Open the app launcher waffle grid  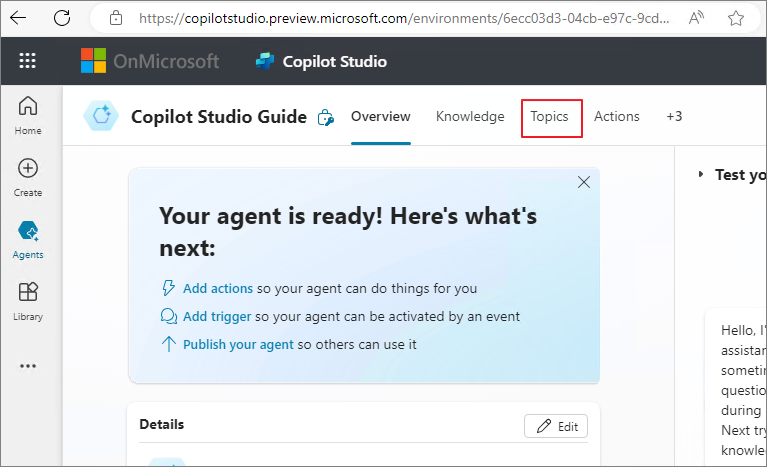pyautogui.click(x=27, y=61)
